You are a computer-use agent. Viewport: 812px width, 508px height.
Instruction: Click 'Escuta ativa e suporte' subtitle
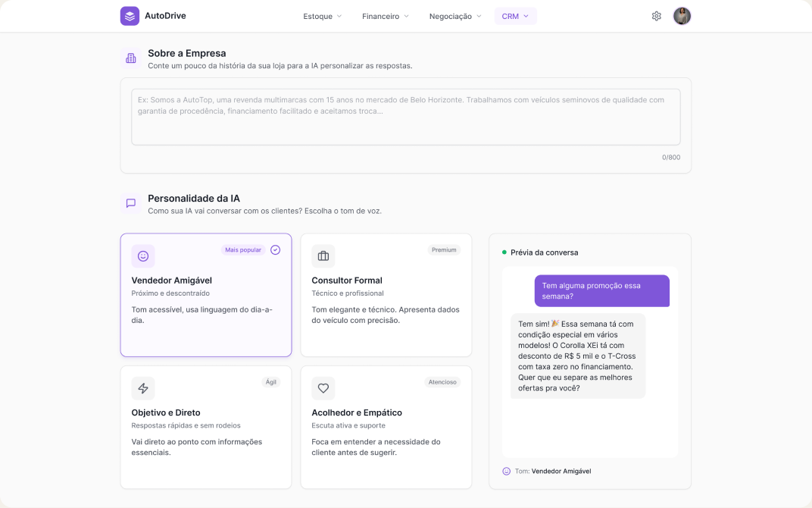pyautogui.click(x=348, y=425)
